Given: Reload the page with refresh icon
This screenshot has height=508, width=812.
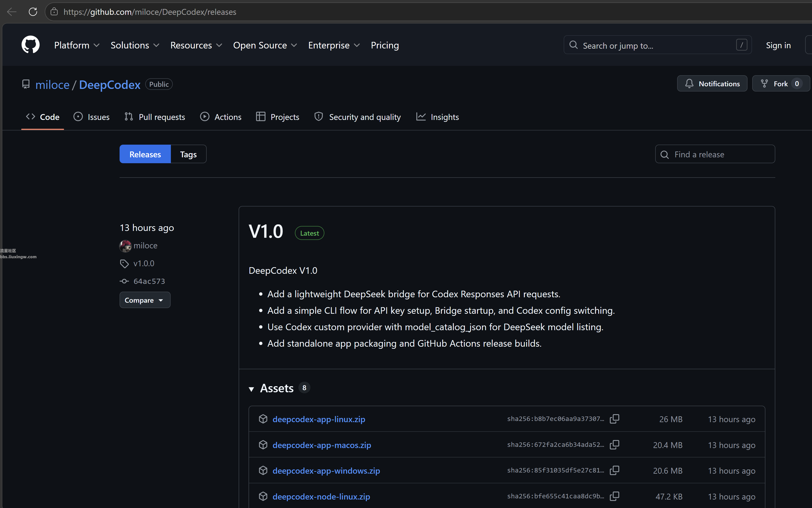Looking at the screenshot, I should 33,12.
